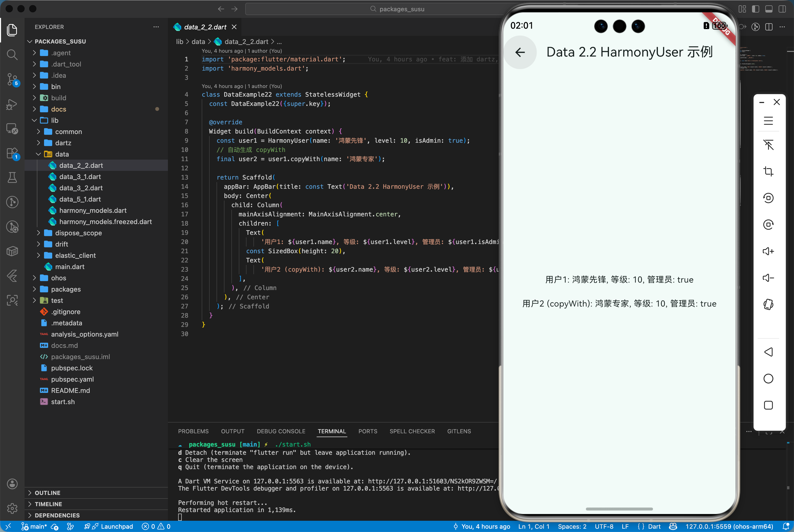Click the Launchpad status bar item

[x=113, y=526]
